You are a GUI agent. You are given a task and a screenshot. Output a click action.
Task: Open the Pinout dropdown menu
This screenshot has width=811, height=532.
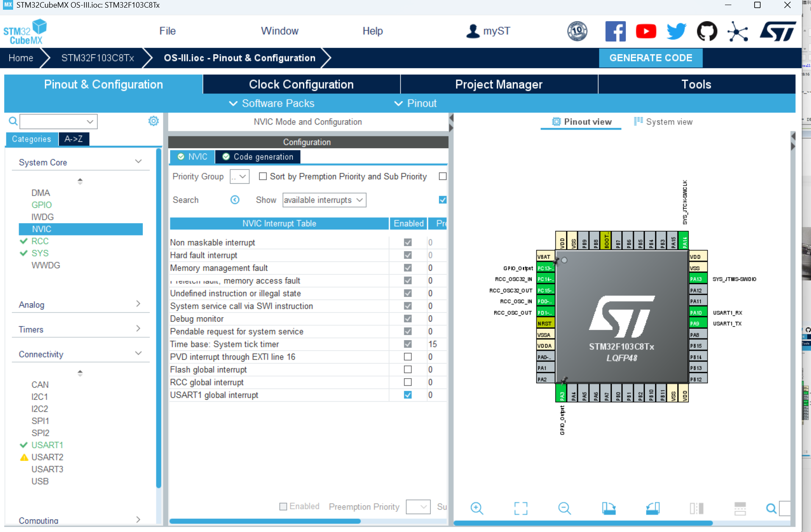[415, 103]
